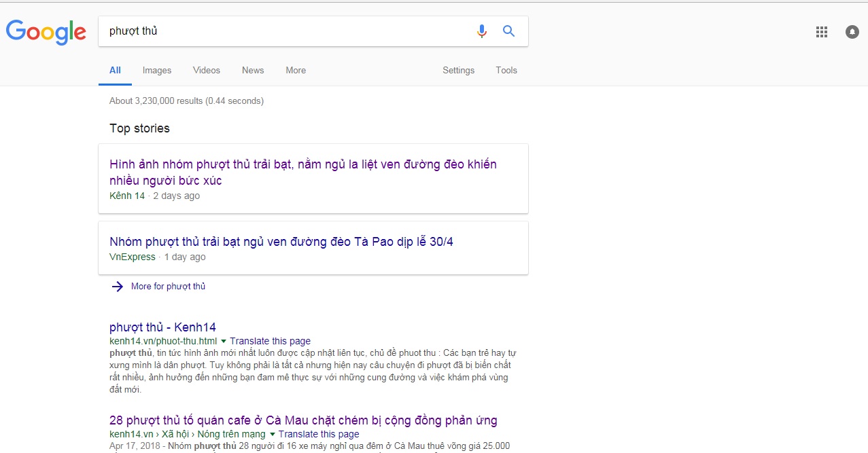Select the All tab
Viewport: 868px width, 453px height.
(115, 70)
